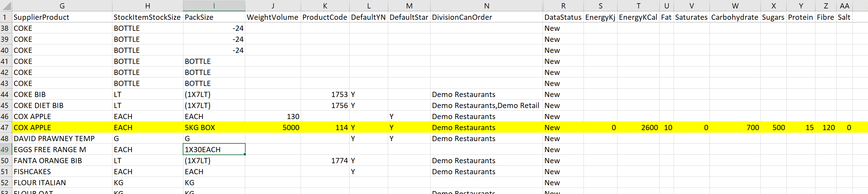Select the DataStatus header cell
The image size is (868, 194).
click(563, 17)
